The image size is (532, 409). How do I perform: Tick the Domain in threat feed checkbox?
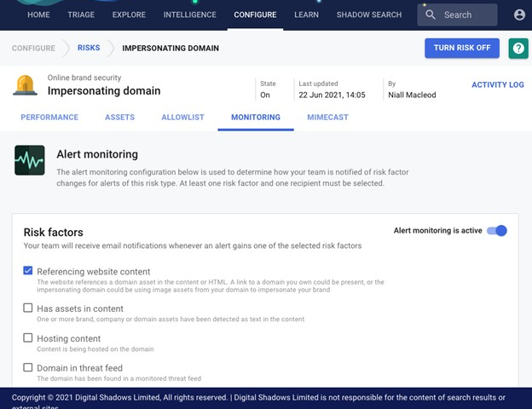28,367
